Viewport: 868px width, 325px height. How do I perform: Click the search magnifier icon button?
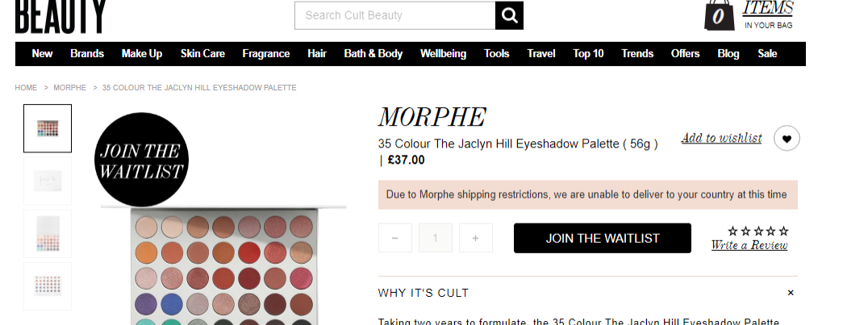click(x=509, y=15)
